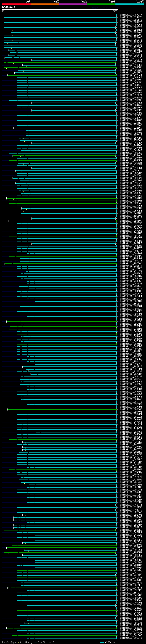Select the UniRef100_A2SY47 label

point(131,32)
